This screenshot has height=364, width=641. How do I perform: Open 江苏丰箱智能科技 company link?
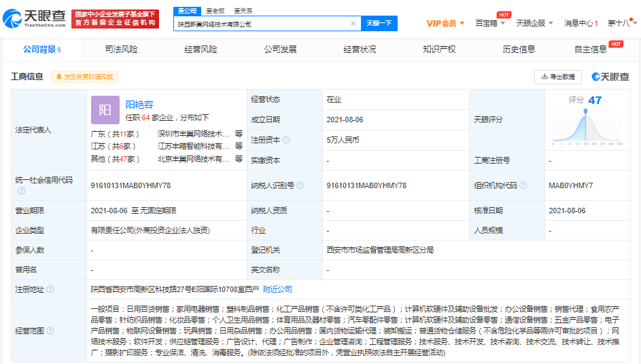pos(193,146)
